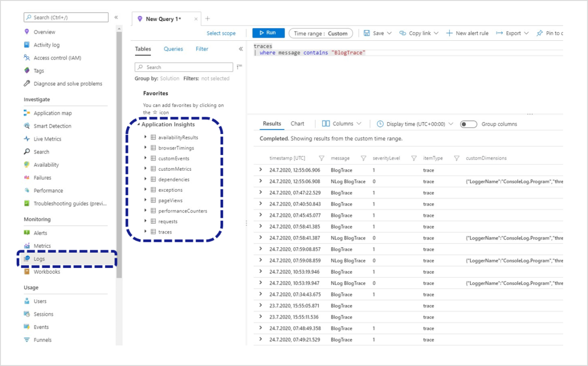Image resolution: width=588 pixels, height=366 pixels.
Task: Open the Columns dropdown
Action: pos(342,124)
